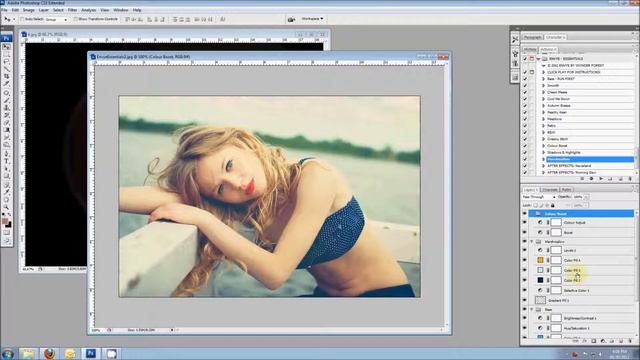Image resolution: width=640 pixels, height=360 pixels.
Task: Switch to the Paragraph tab
Action: 532,37
